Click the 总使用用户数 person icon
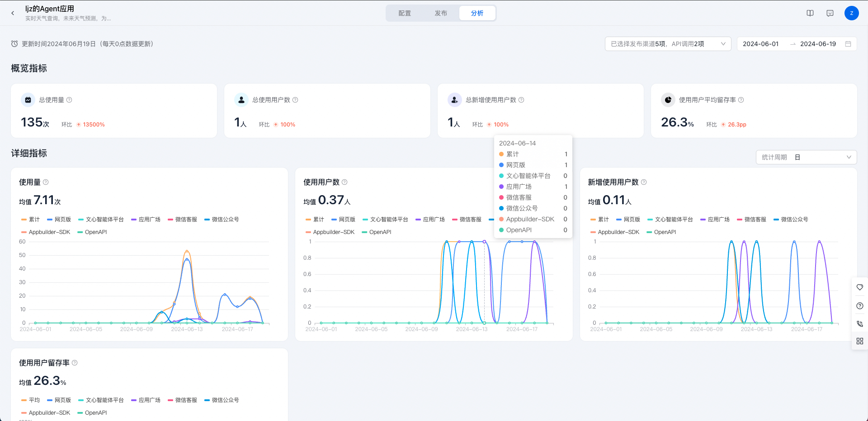 pos(241,100)
